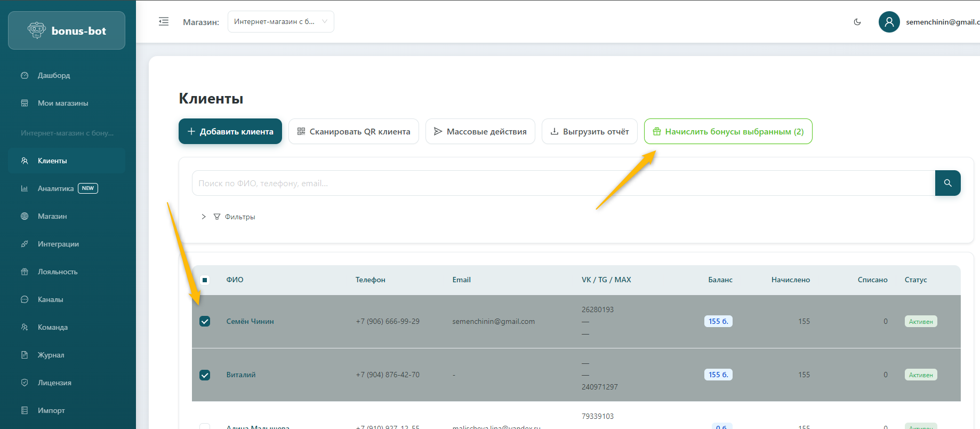Click the sidebar collapse menu icon

tap(164, 22)
